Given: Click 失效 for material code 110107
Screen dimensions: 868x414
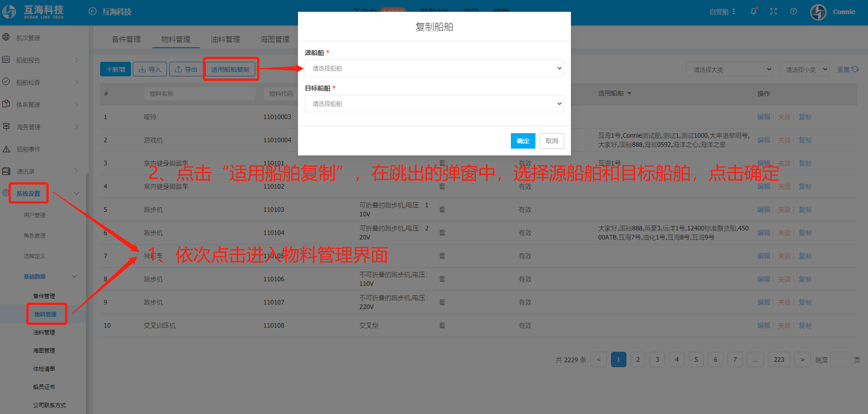Looking at the screenshot, I should click(784, 302).
